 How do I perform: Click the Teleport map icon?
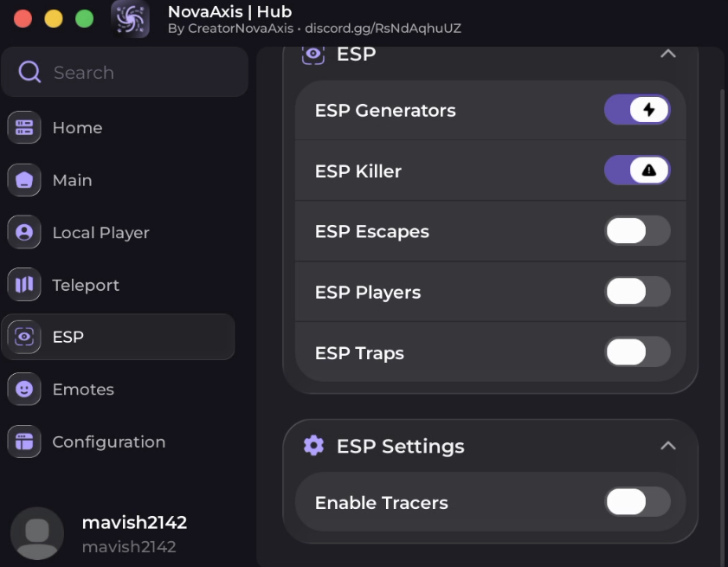click(24, 285)
